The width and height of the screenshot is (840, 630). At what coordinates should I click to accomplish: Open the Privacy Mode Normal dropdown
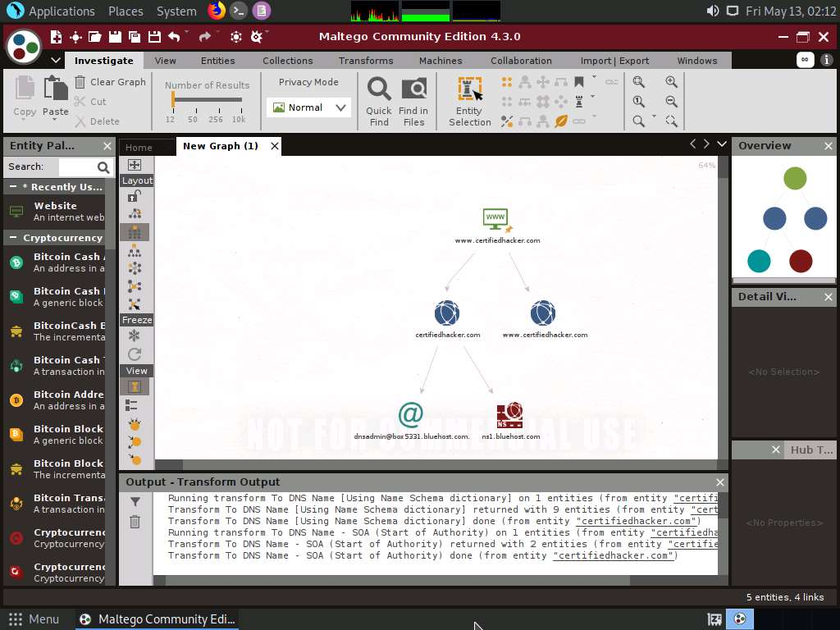[308, 107]
